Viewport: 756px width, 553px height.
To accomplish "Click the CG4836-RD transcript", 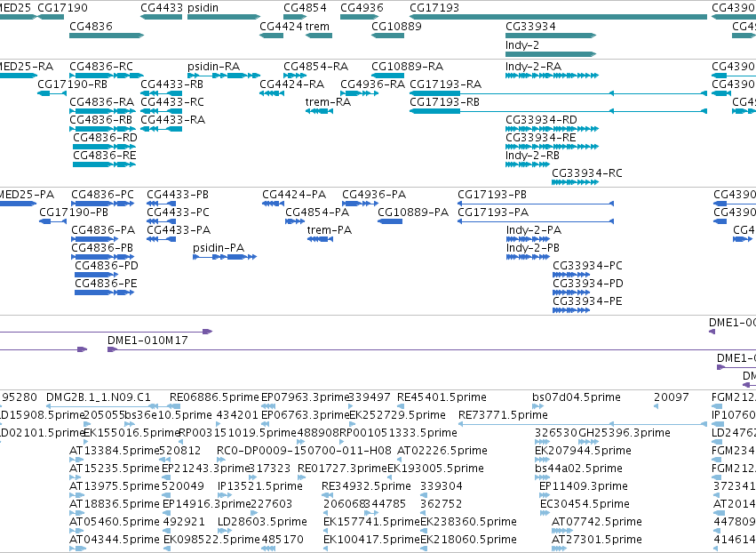I will coord(104,147).
